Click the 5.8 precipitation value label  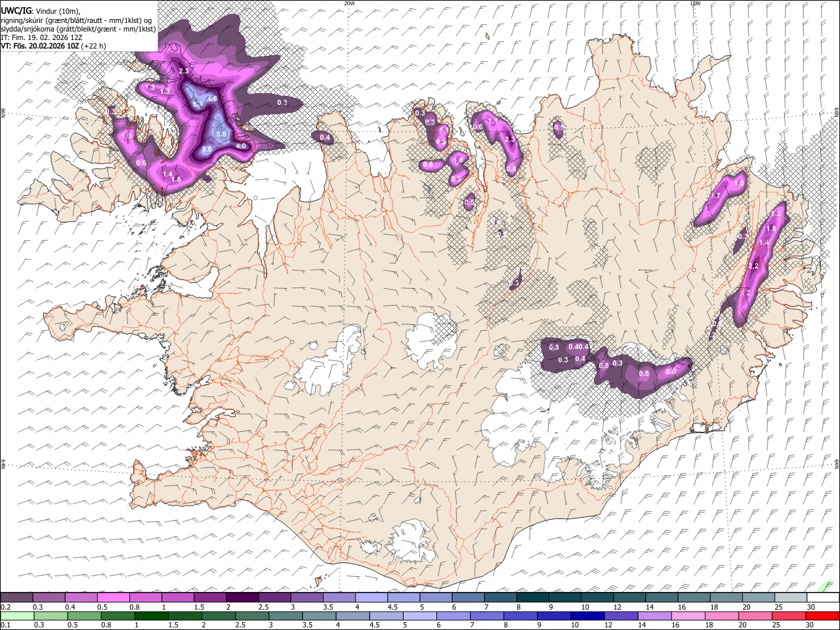point(221,134)
